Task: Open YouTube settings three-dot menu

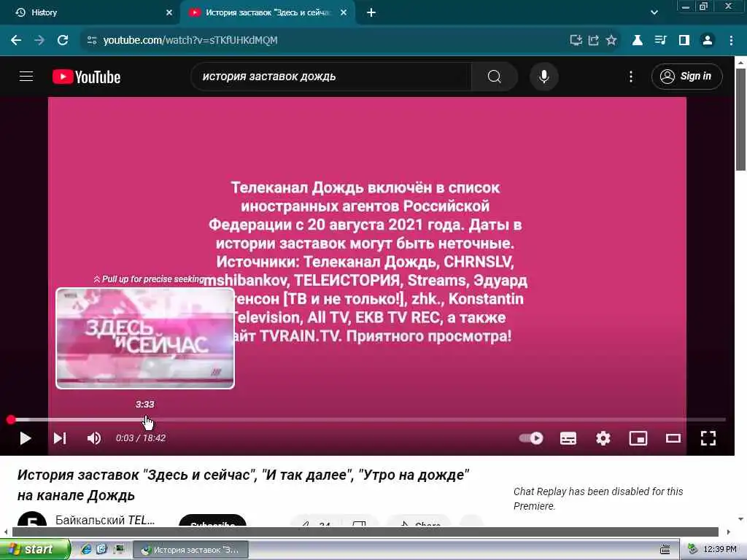Action: pyautogui.click(x=631, y=76)
